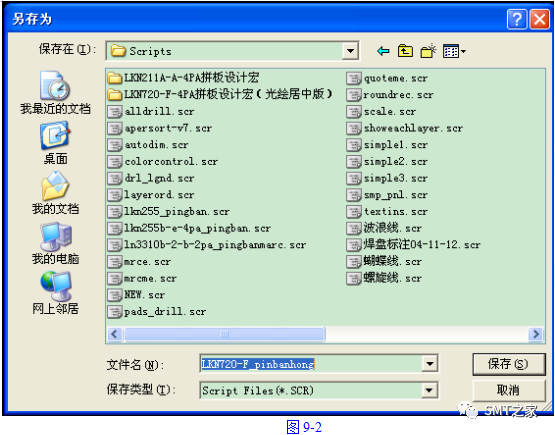Select the alldrill.scr file
555x435 pixels.
tap(151, 111)
